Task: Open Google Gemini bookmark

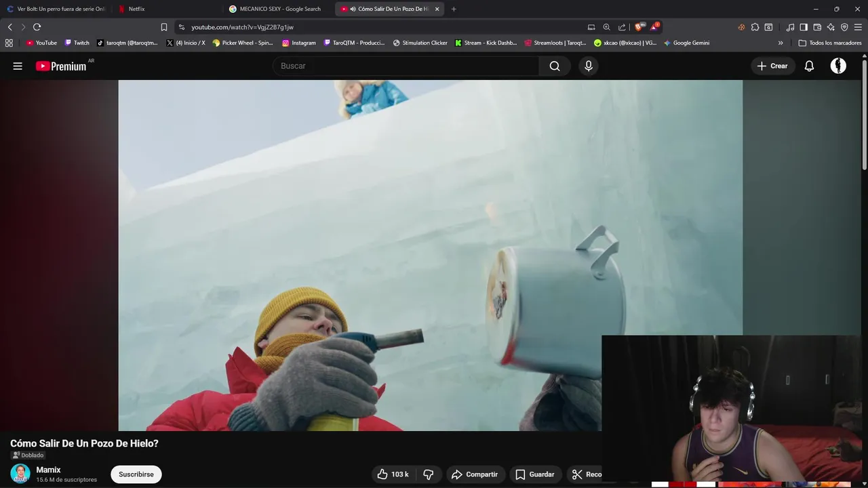Action: 686,43
